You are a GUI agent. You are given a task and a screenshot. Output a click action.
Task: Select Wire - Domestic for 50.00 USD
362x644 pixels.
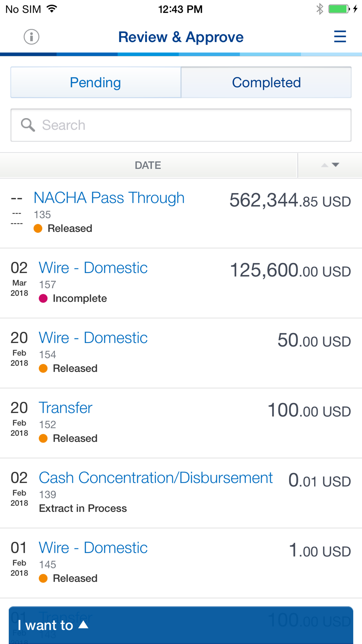tap(181, 353)
